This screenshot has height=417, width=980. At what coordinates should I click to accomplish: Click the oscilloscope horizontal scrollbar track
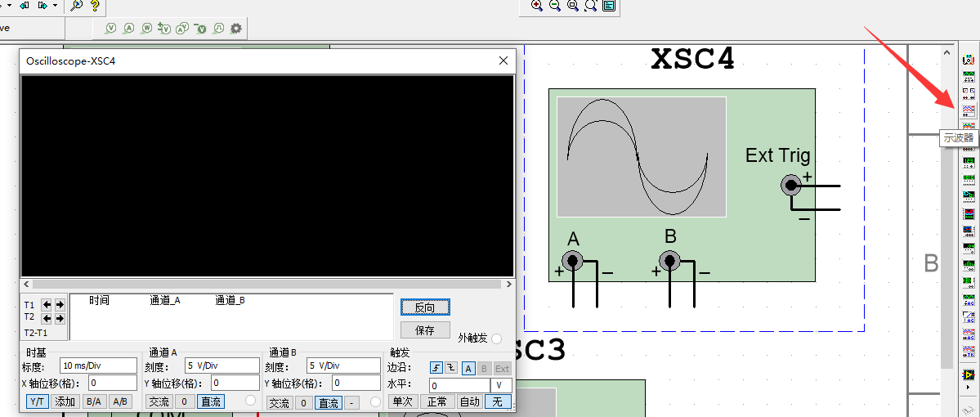[x=266, y=285]
